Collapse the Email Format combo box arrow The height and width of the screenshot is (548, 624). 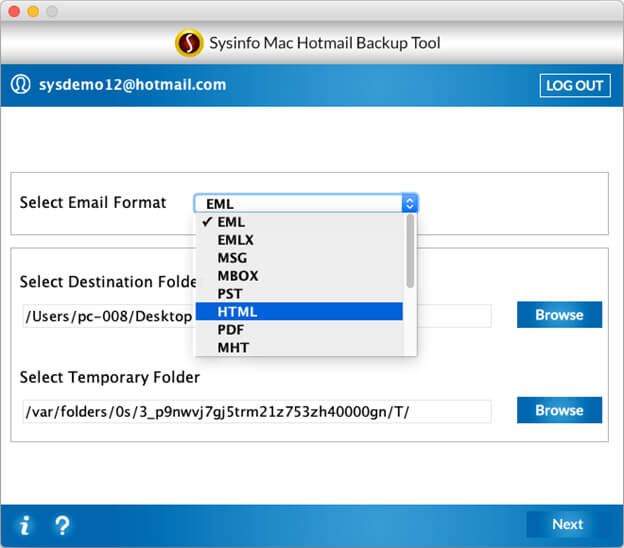(410, 204)
